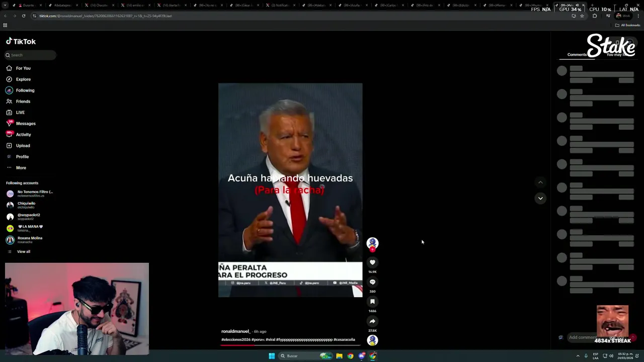
Task: Click the Explore compass icon
Action: point(9,79)
